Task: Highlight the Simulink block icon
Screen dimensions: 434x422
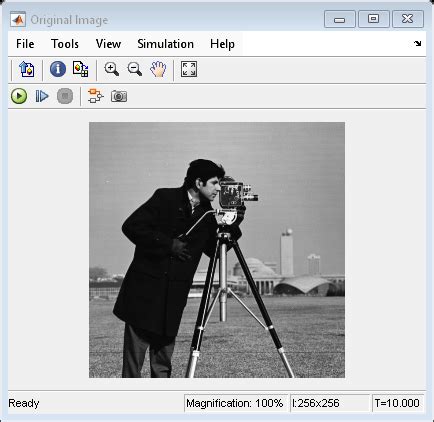Action: [95, 96]
